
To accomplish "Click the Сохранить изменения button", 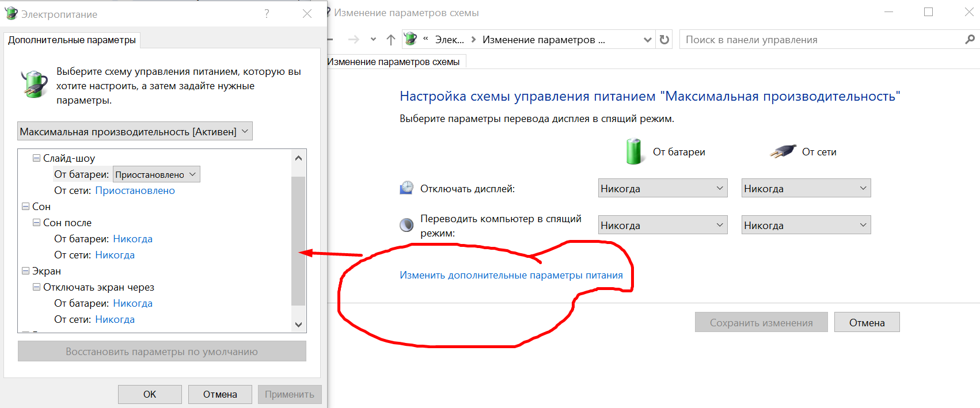I will tap(761, 322).
